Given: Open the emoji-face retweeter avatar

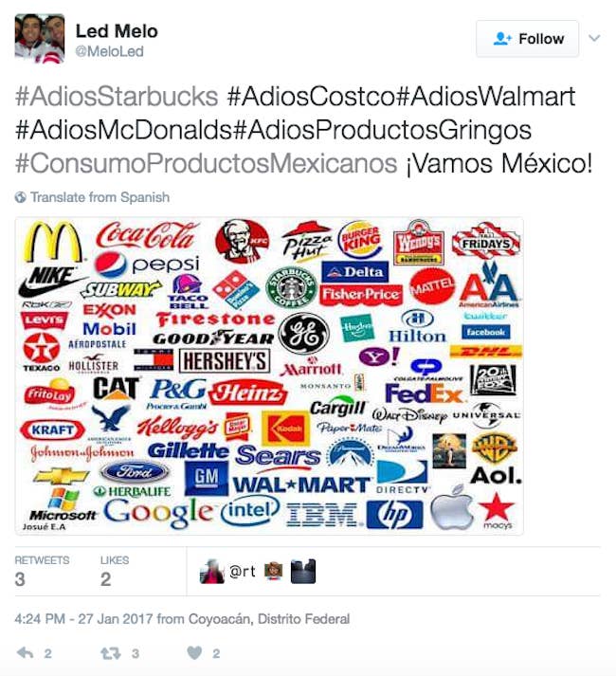Looking at the screenshot, I should 273,572.
